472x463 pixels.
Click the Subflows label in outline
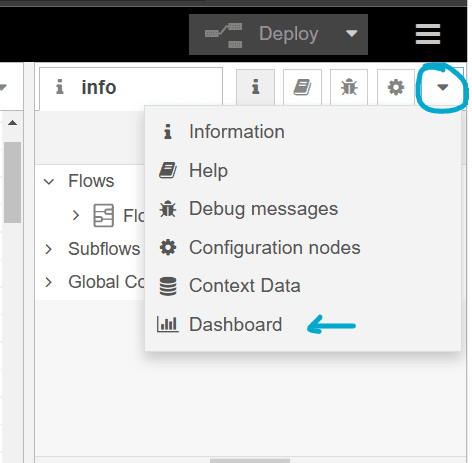(x=104, y=249)
